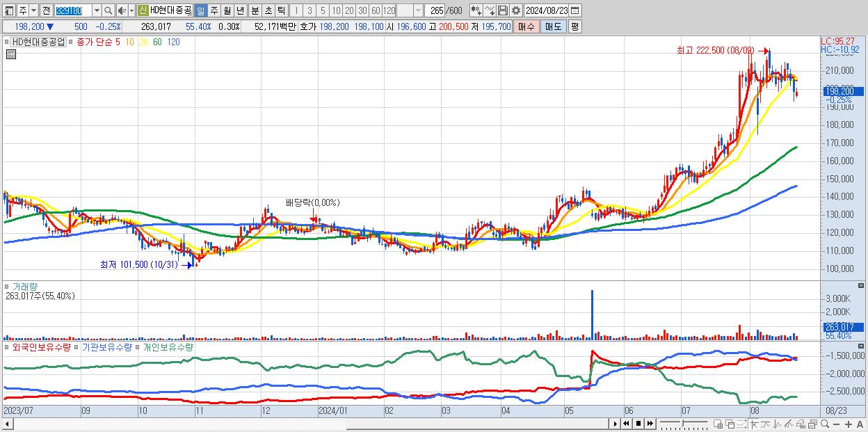Image resolution: width=868 pixels, height=432 pixels.
Task: Click the add candlestick chart icon
Action: coord(476,10)
